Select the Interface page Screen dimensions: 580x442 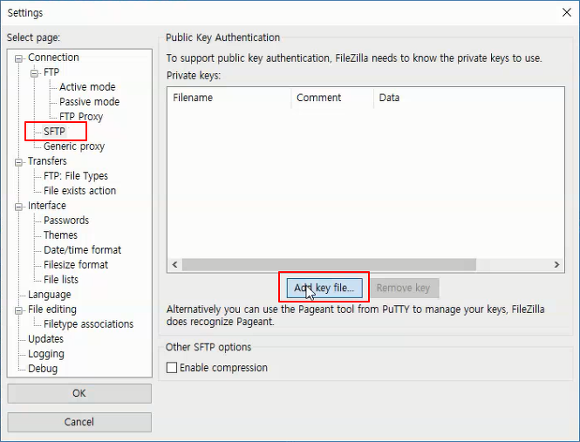pyautogui.click(x=47, y=205)
